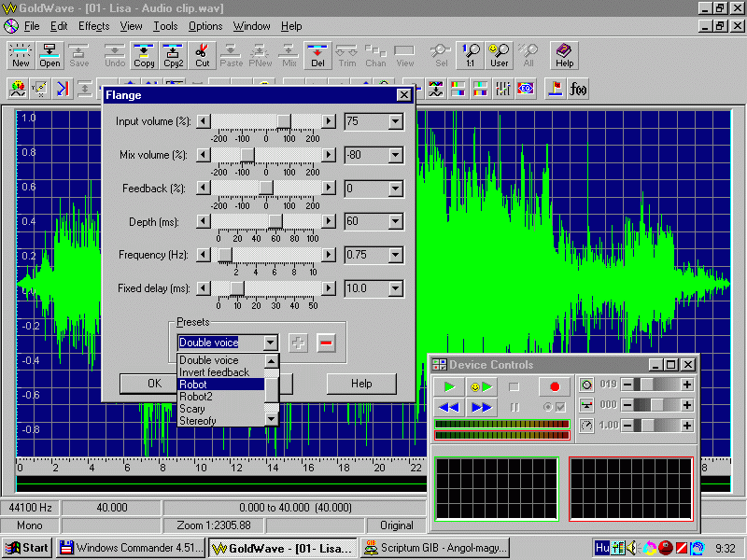Click the 1:1 zoom magnifier icon
This screenshot has height=560, width=747.
(x=471, y=55)
